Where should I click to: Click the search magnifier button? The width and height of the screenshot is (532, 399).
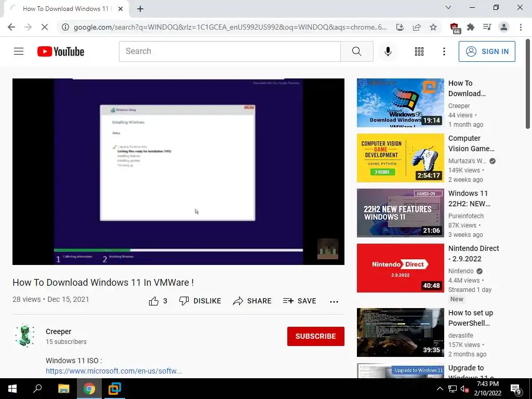(356, 51)
